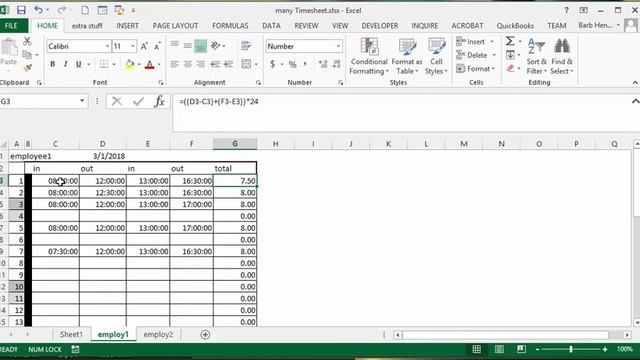Apply comma style

(x=305, y=64)
